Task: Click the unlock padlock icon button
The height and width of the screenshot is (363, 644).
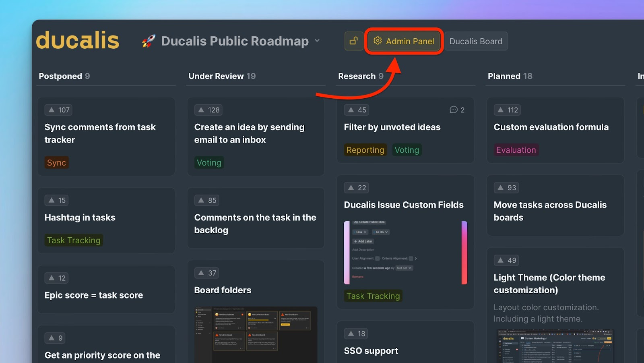Action: pyautogui.click(x=353, y=41)
